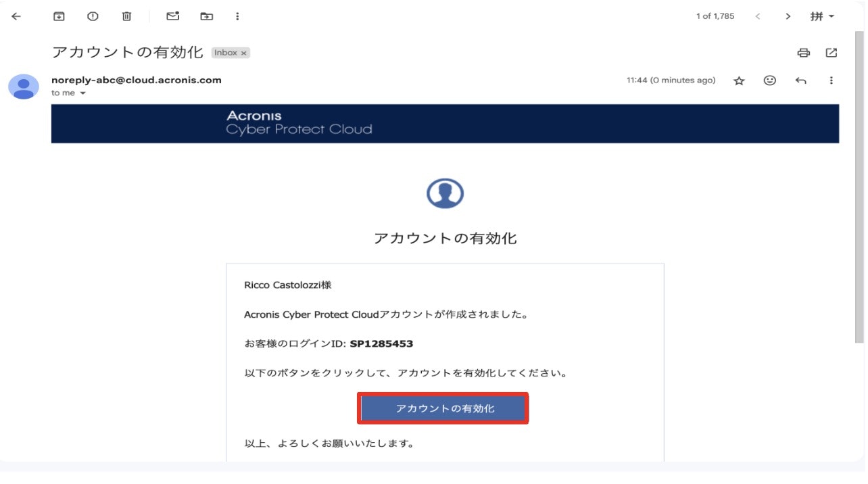Open Move to folder icon
Screen dimensions: 868x484
pos(206,16)
